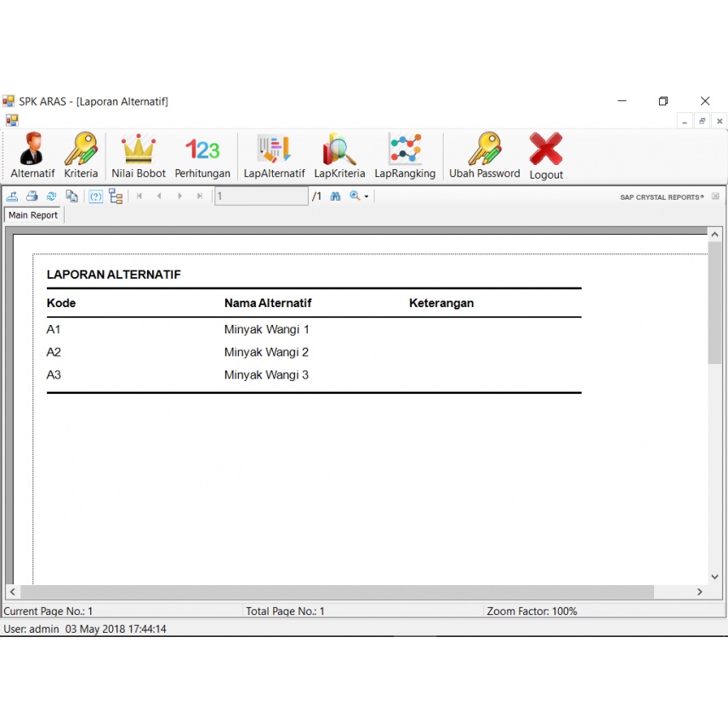The width and height of the screenshot is (728, 728).
Task: Click 'User: admin' status bar entry
Action: click(x=31, y=629)
